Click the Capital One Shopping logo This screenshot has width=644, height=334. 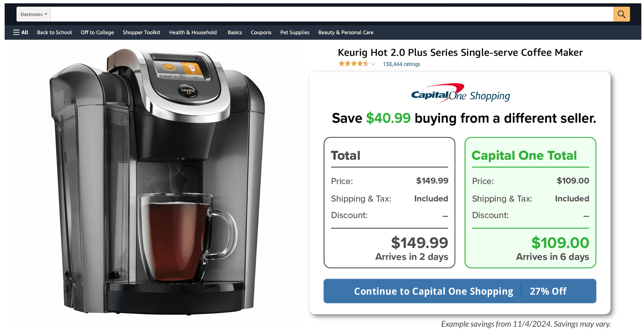click(460, 94)
